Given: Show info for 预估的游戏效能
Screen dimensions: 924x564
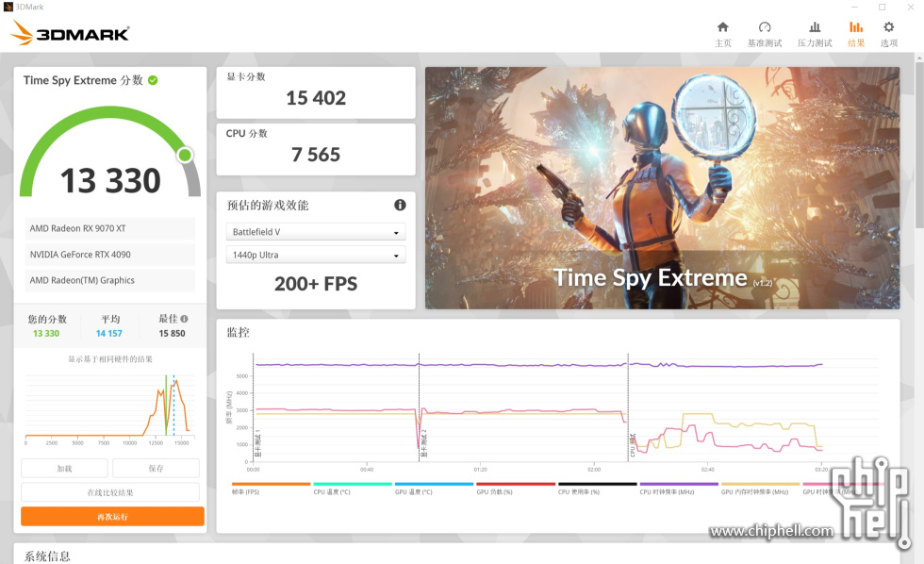Looking at the screenshot, I should coord(400,205).
